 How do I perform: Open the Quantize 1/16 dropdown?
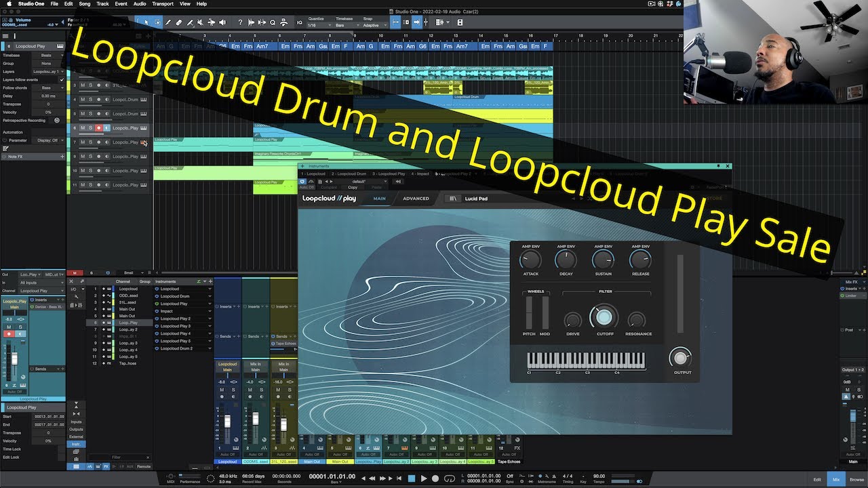[x=319, y=25]
